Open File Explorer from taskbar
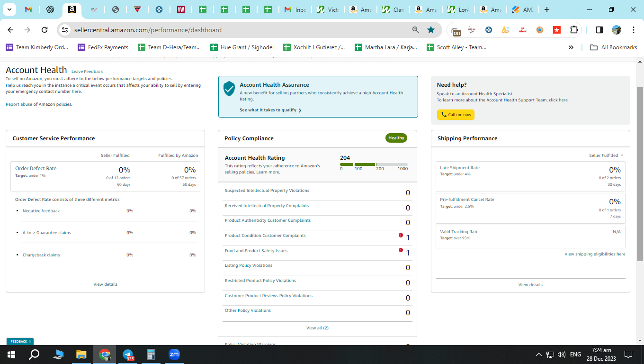The height and width of the screenshot is (364, 644). coord(81,355)
